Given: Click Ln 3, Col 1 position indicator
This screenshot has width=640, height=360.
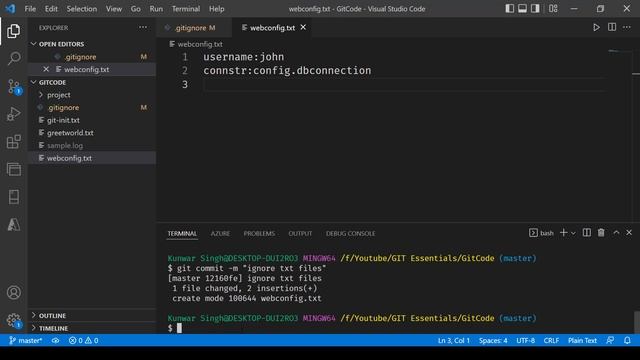Looking at the screenshot, I should click(453, 340).
